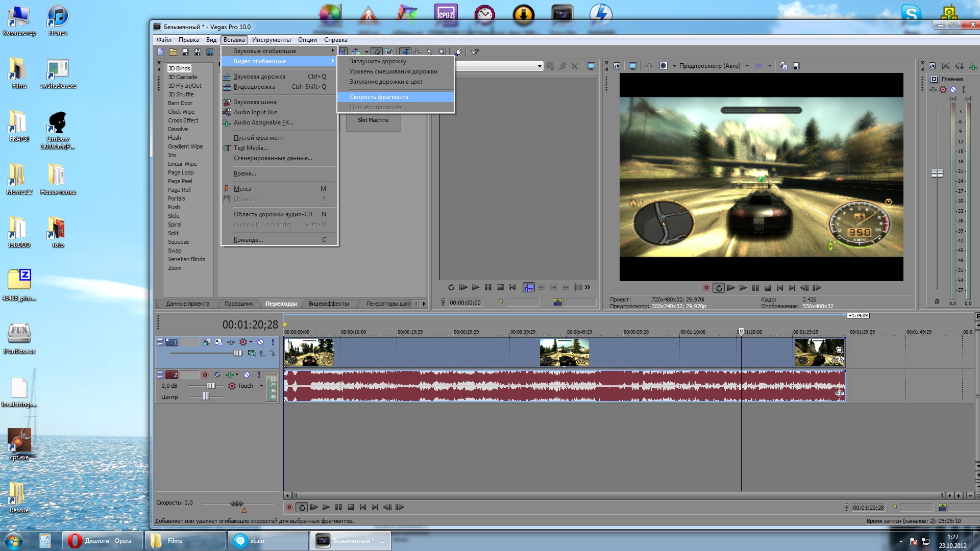The image size is (980, 551).
Task: Open mixer audio properties icon
Action: pos(933,66)
